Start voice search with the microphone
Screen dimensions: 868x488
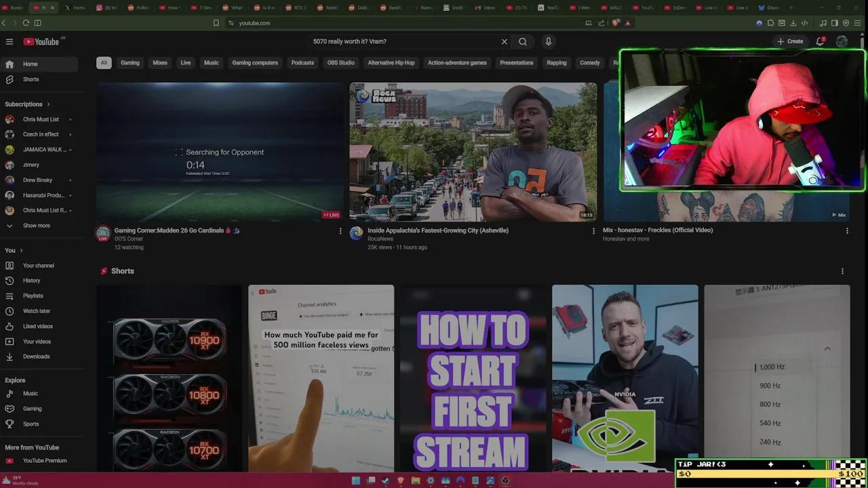tap(549, 41)
